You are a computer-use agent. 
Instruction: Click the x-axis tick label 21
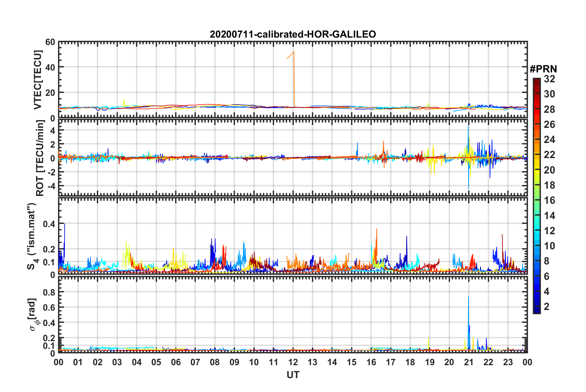click(469, 362)
